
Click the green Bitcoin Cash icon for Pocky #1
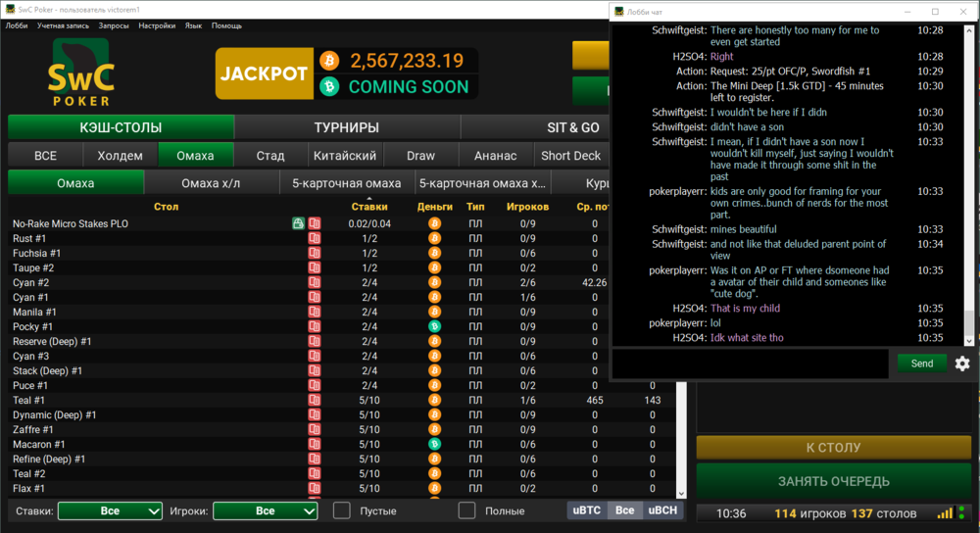point(434,327)
